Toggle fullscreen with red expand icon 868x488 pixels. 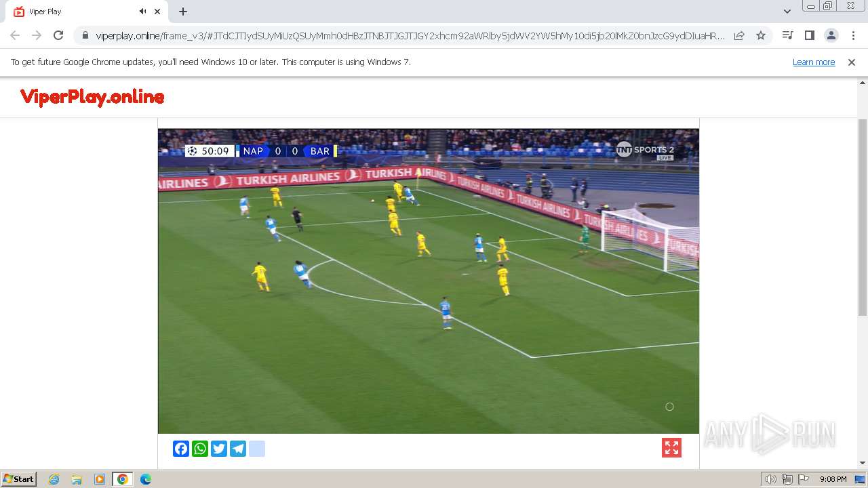[x=671, y=448]
